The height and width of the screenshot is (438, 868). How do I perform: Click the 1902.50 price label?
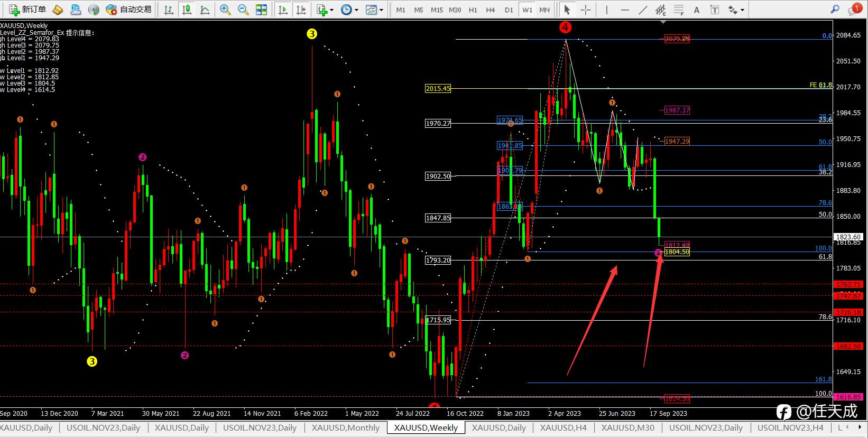pos(438,176)
